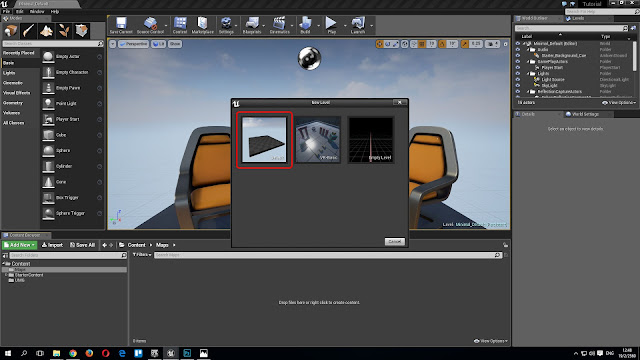Screen dimensions: 640x360
Task: Open Filters dropdown in Content Browser
Action: click(142, 255)
